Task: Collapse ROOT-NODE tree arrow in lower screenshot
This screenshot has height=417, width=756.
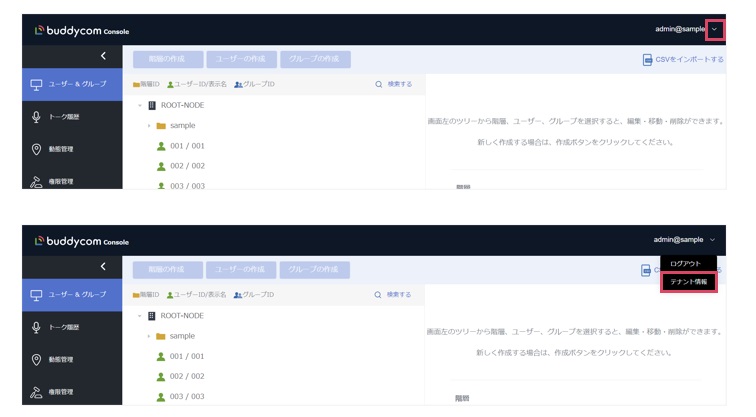Action: pyautogui.click(x=139, y=316)
